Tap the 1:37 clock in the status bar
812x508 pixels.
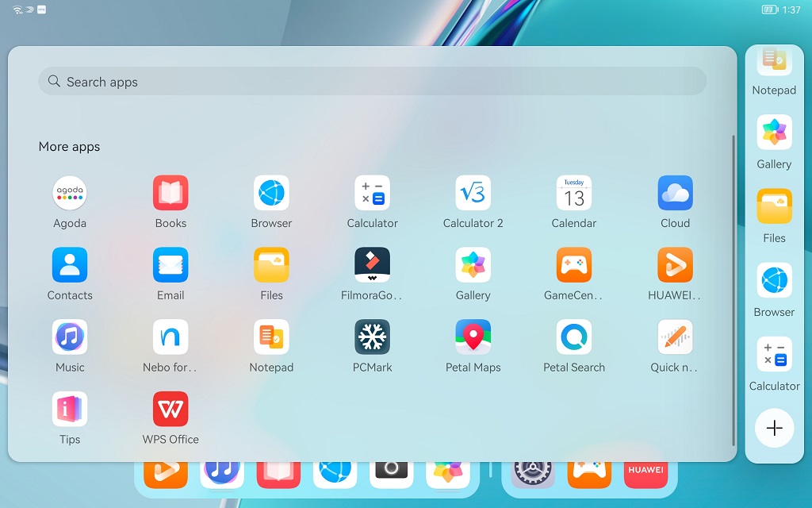(791, 10)
